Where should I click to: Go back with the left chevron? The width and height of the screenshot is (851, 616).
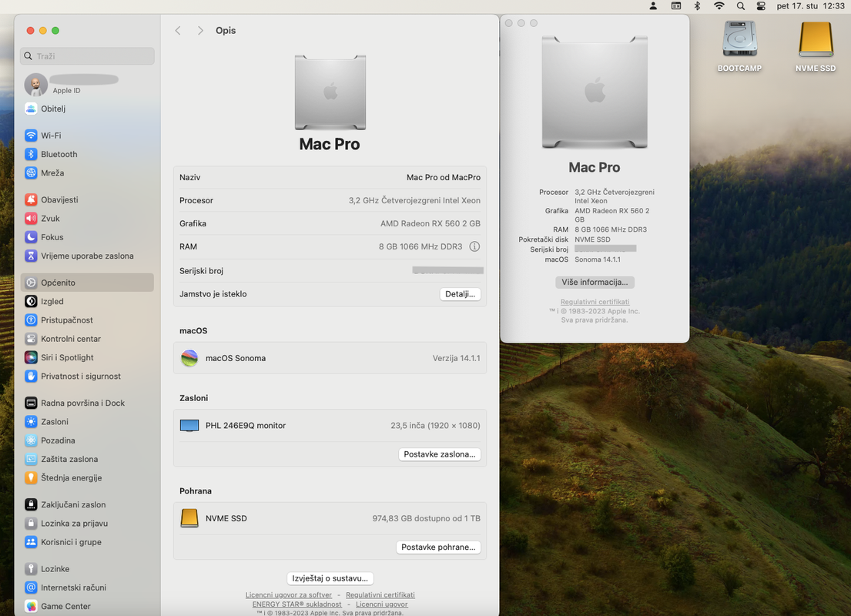178,30
